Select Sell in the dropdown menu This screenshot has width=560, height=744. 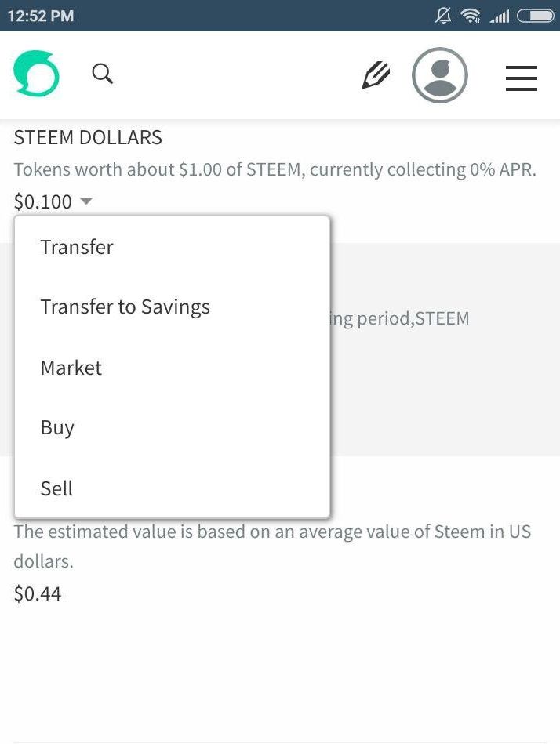point(56,488)
